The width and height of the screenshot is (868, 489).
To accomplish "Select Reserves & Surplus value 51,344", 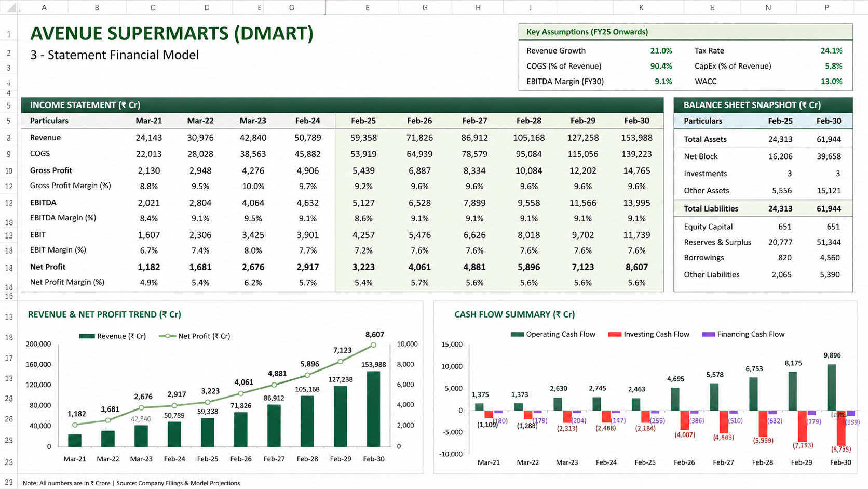I will 829,242.
